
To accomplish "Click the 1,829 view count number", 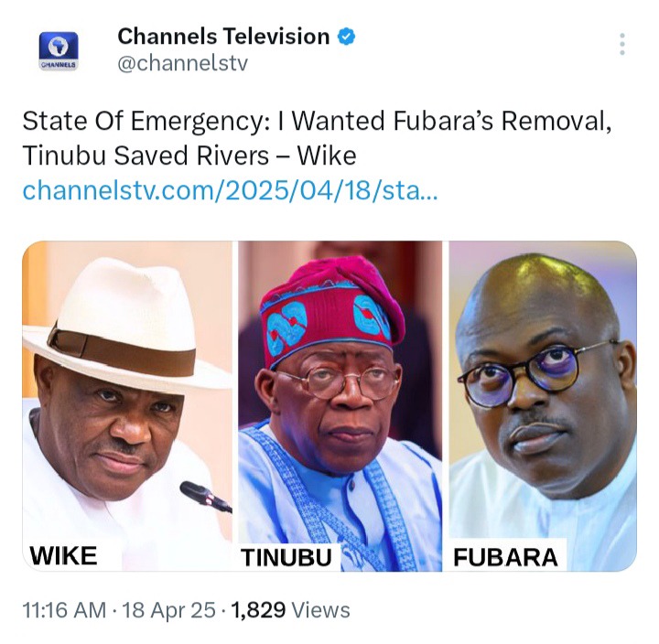I will pos(258,610).
